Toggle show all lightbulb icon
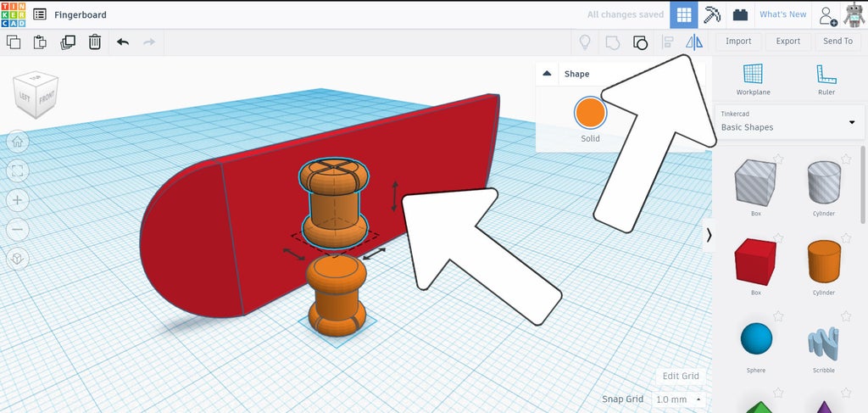Screen dimensions: 868x413 coord(585,42)
